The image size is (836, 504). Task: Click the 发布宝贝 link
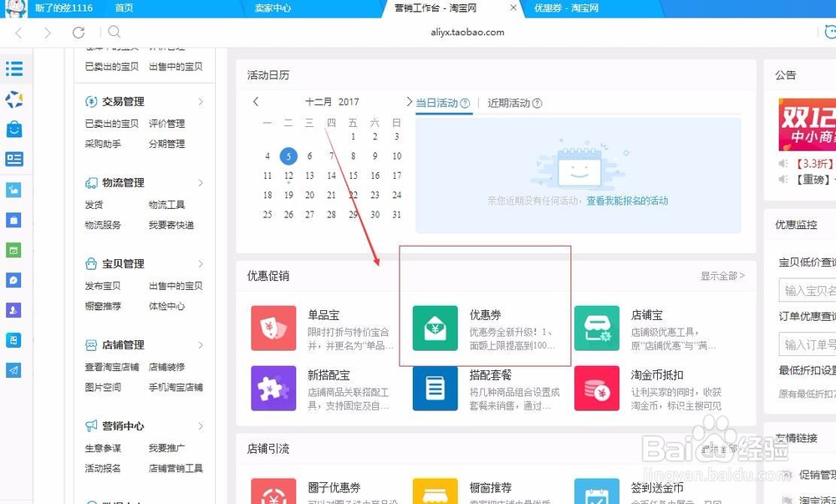point(103,286)
